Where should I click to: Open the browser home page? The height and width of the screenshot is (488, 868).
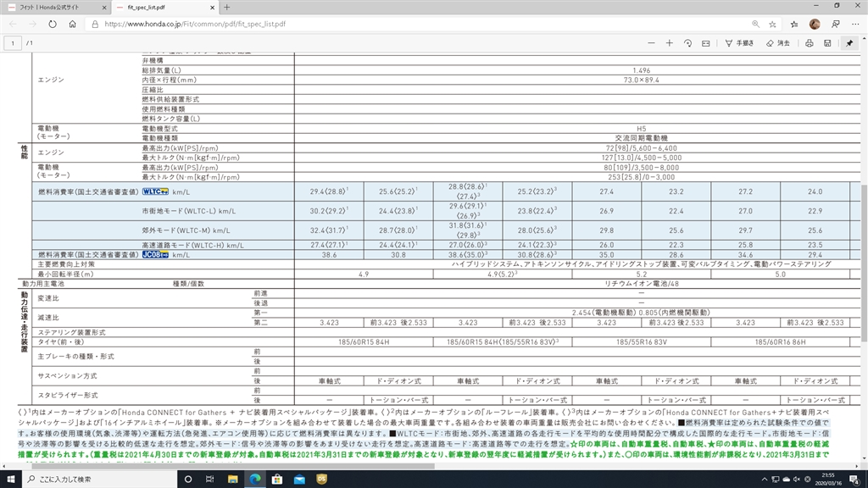click(73, 25)
